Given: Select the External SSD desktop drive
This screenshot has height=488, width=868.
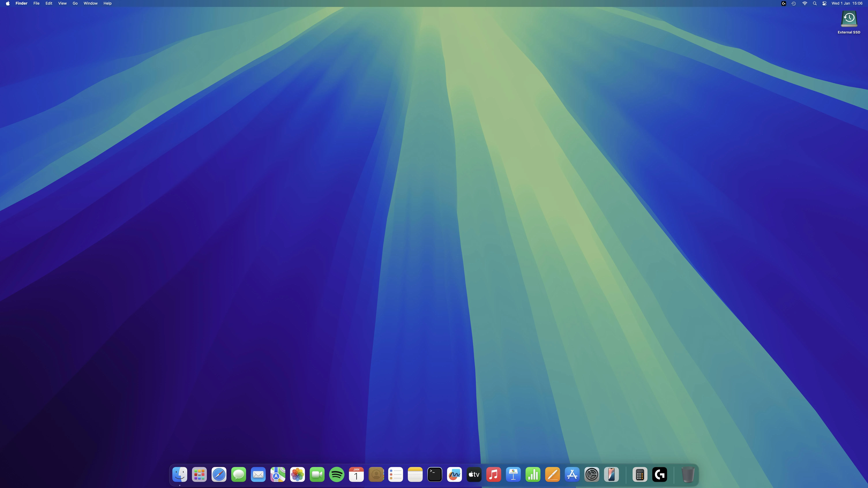Looking at the screenshot, I should point(849,22).
